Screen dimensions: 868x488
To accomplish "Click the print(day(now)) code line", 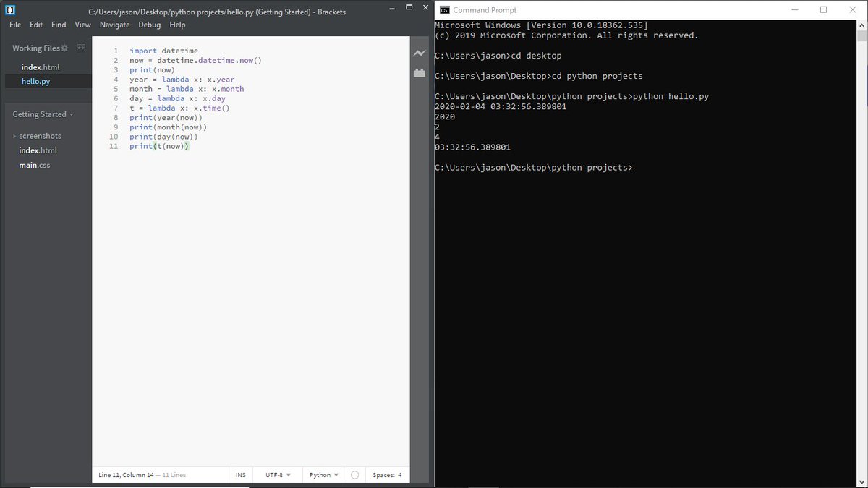I will click(x=163, y=136).
